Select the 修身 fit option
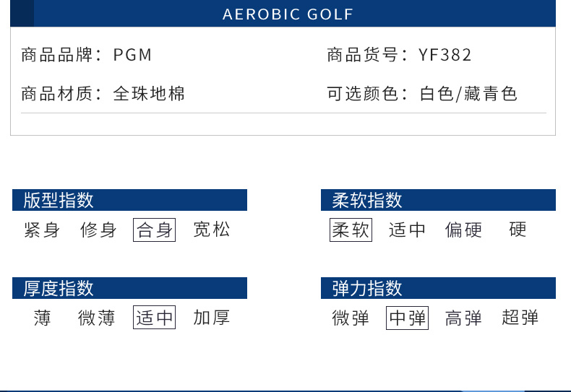This screenshot has height=392, width=571. point(98,230)
